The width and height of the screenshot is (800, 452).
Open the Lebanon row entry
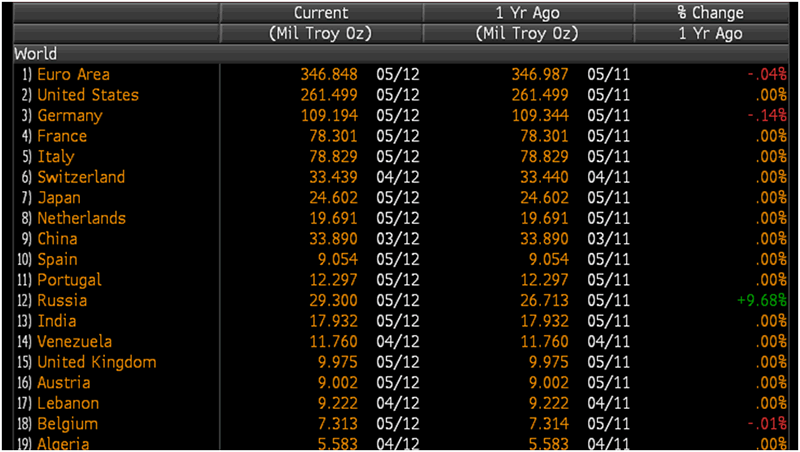(68, 403)
